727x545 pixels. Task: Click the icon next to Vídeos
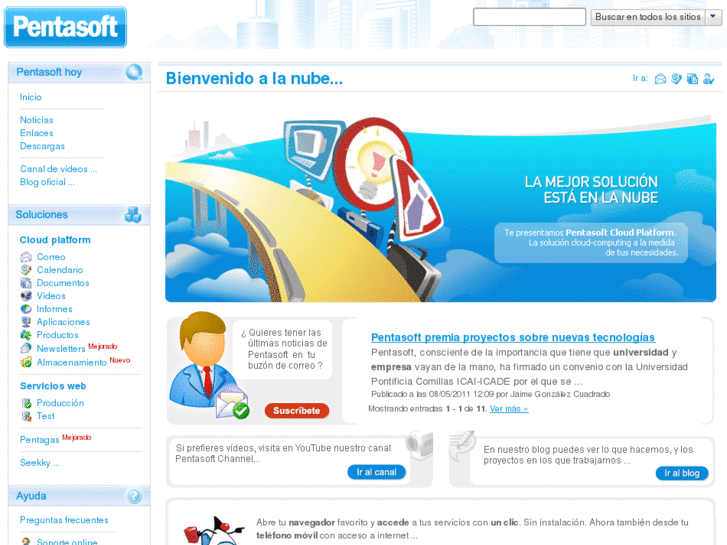click(26, 296)
